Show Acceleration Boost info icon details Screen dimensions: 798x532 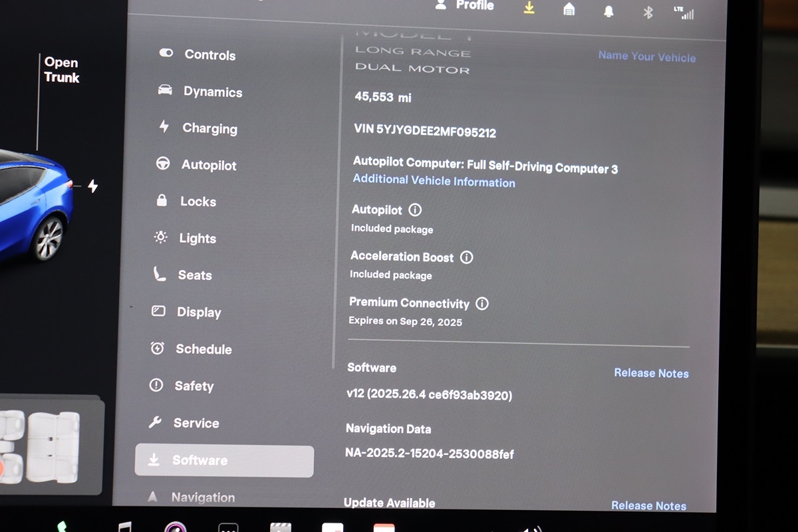467,257
